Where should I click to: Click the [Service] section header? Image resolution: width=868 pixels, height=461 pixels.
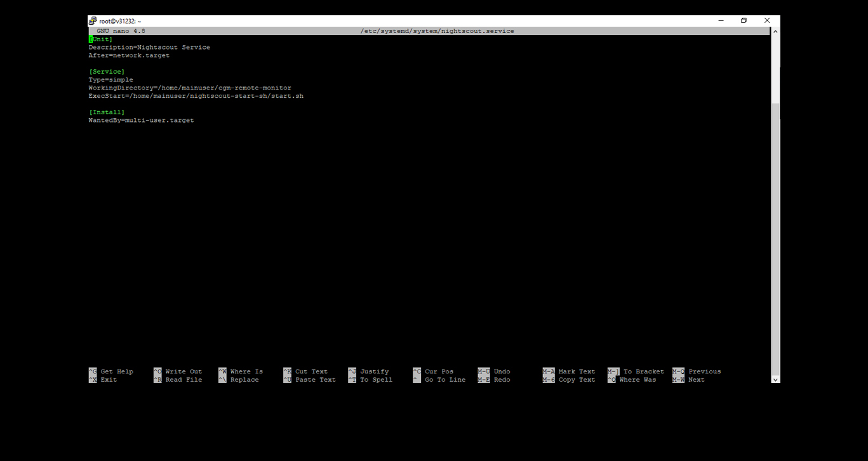pos(107,72)
